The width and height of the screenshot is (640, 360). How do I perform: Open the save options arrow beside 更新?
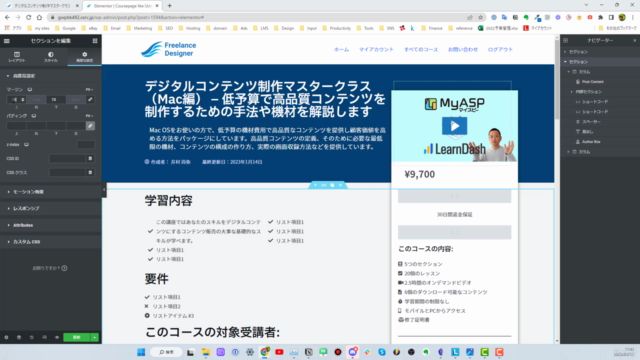point(95,338)
